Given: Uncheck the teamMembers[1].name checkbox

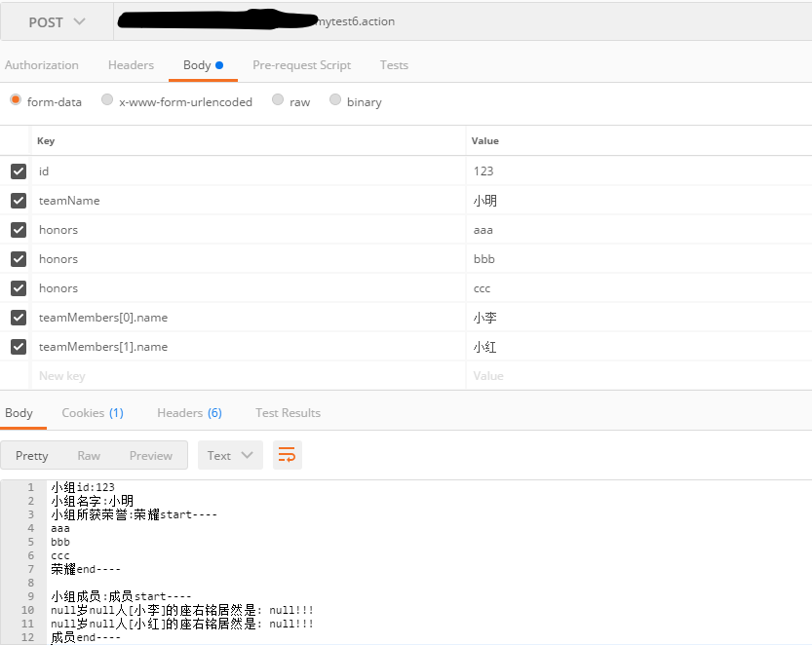Looking at the screenshot, I should (19, 347).
